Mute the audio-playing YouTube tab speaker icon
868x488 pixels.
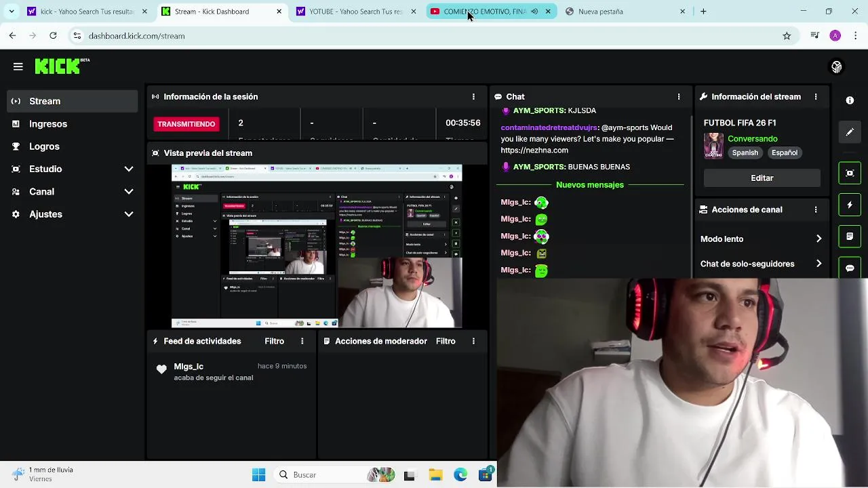(x=534, y=12)
